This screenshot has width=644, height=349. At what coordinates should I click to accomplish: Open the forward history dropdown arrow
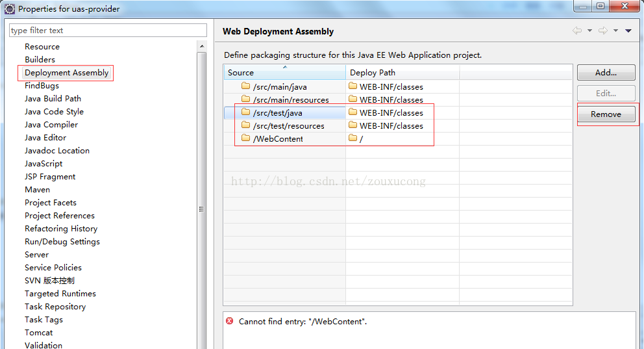click(x=615, y=31)
